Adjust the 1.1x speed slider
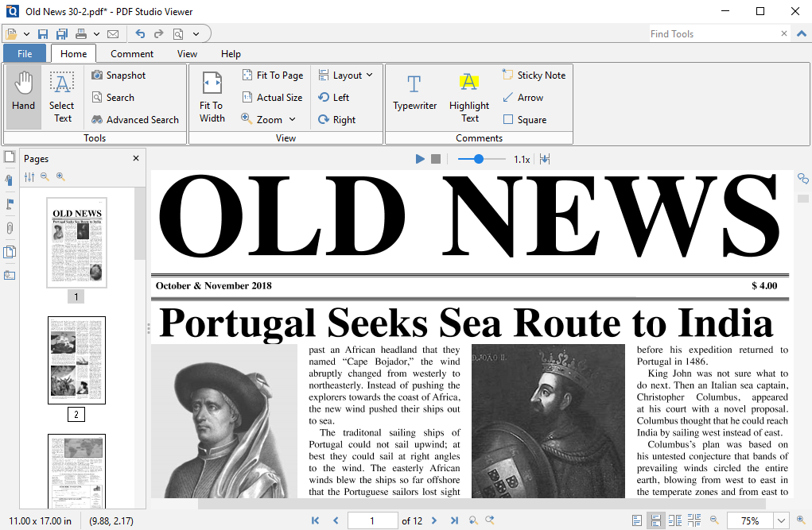The image size is (812, 530). 480,159
